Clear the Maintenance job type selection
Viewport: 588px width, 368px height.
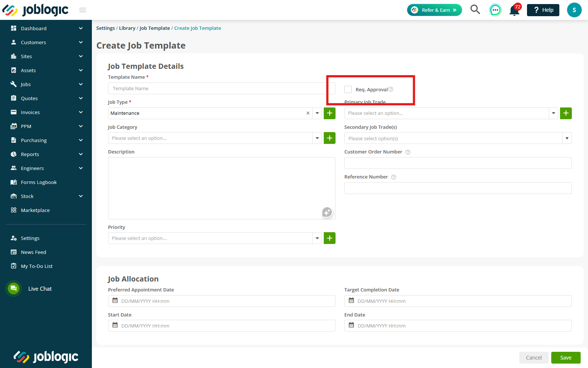pyautogui.click(x=308, y=113)
